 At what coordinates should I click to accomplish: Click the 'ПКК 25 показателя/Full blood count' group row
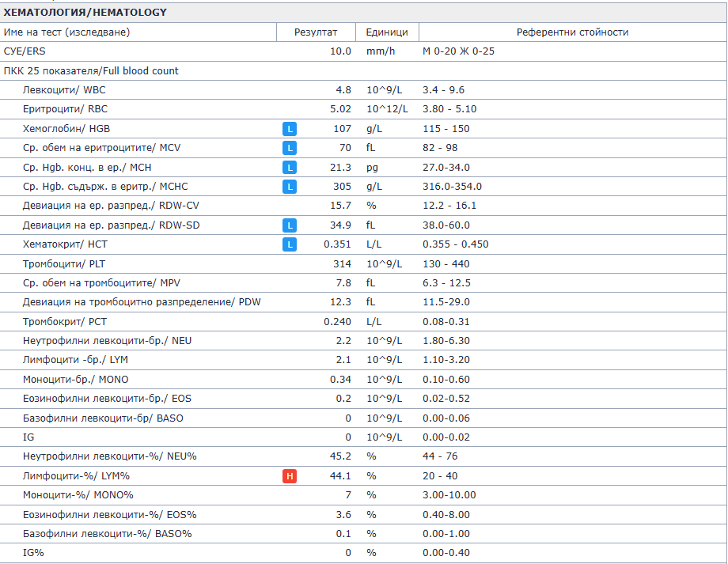92,71
